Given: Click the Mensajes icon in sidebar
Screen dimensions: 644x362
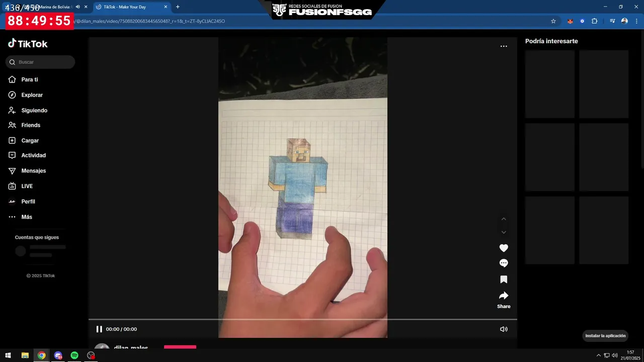Looking at the screenshot, I should pyautogui.click(x=12, y=171).
